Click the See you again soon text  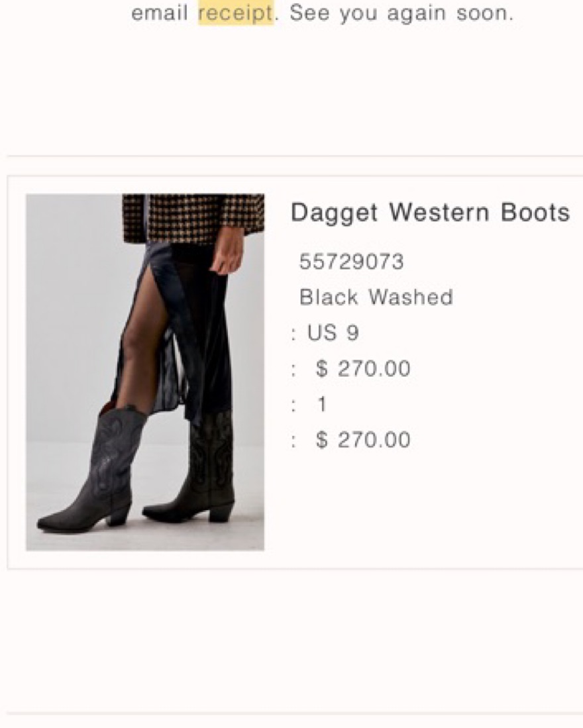[401, 13]
